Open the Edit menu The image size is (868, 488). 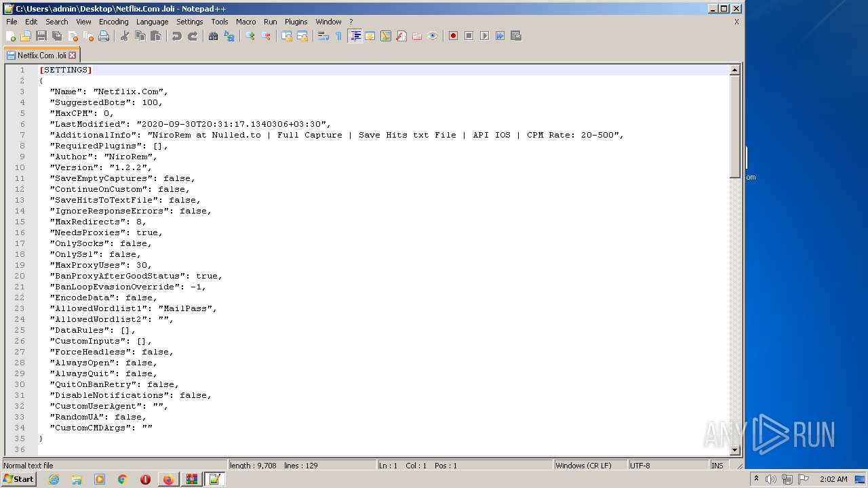point(31,22)
